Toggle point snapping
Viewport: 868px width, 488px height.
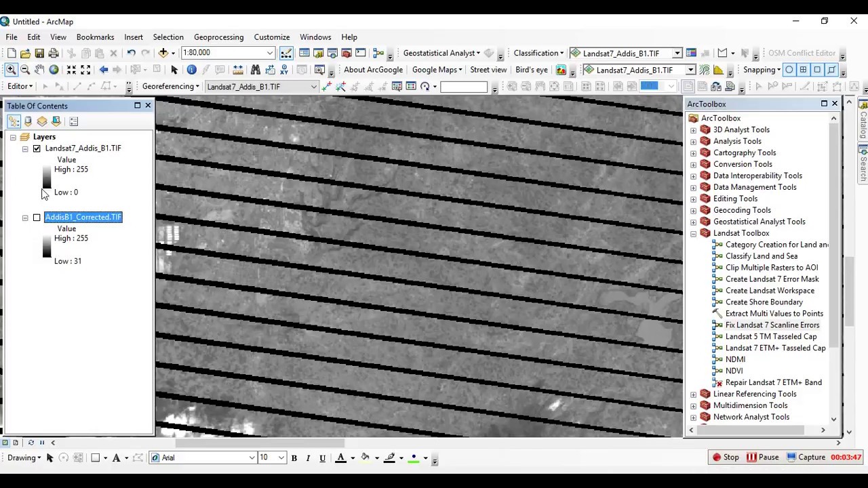click(x=789, y=70)
